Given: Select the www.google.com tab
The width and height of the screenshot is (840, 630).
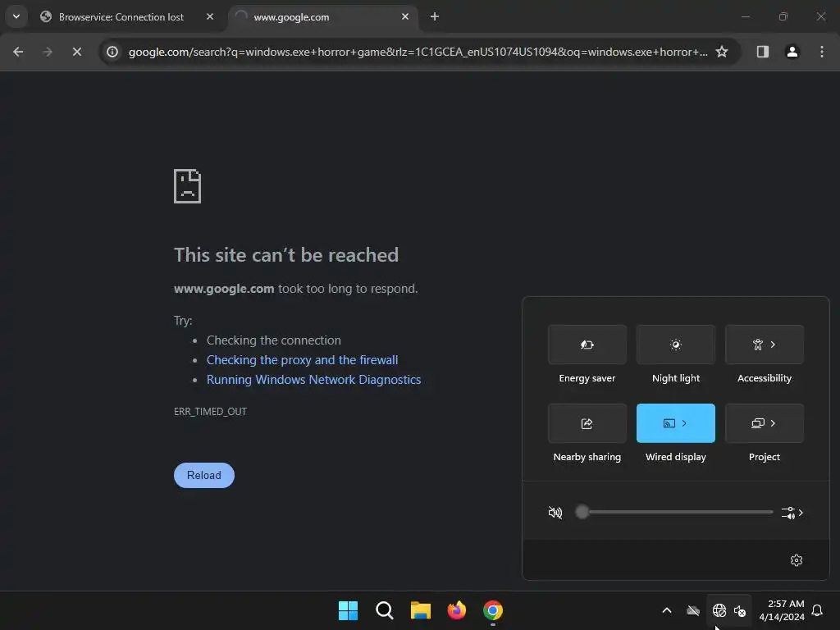Looking at the screenshot, I should pos(323,17).
